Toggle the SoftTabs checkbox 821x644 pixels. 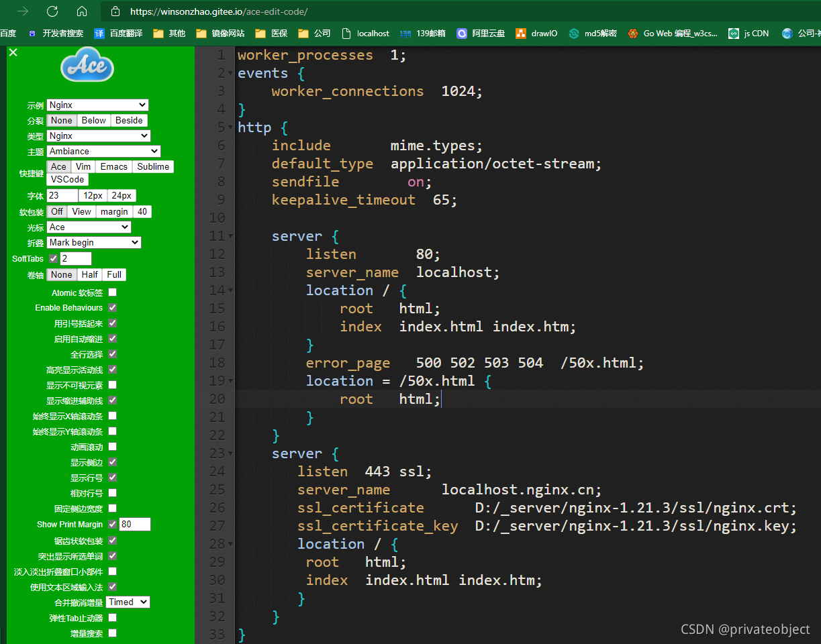click(54, 258)
